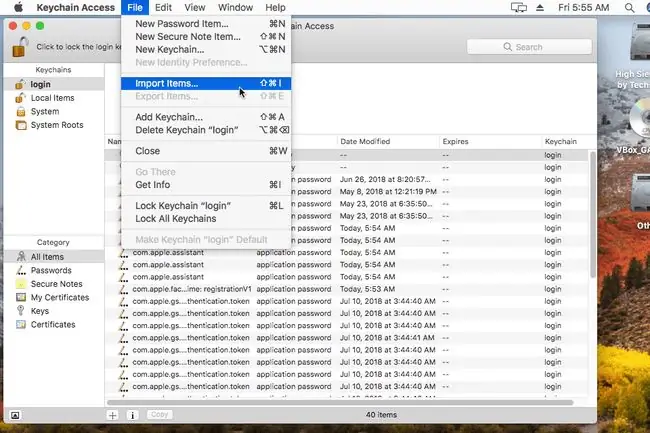This screenshot has width=650, height=433.
Task: Click the "May 8, 2018 at 12:21:19 PM" cell
Action: coord(388,191)
